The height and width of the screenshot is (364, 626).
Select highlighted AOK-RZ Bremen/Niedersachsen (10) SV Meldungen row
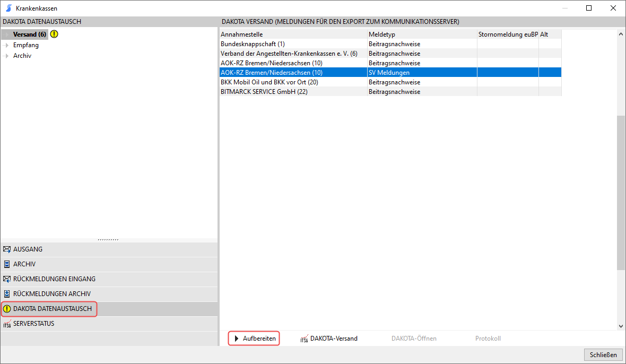coord(390,73)
